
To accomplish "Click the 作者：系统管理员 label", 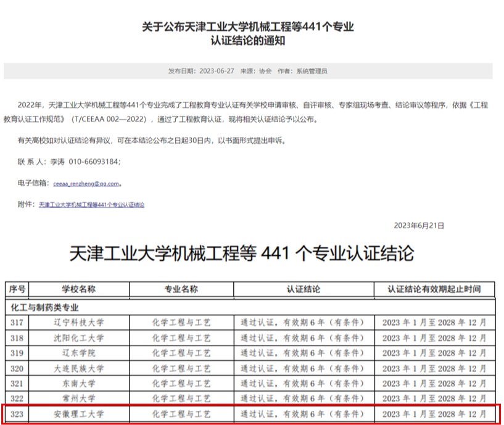I will [302, 71].
